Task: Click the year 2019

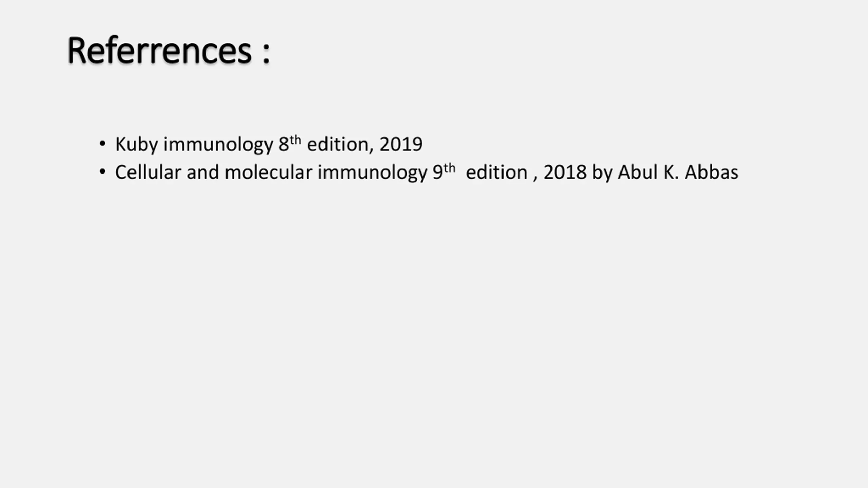Action: point(401,144)
